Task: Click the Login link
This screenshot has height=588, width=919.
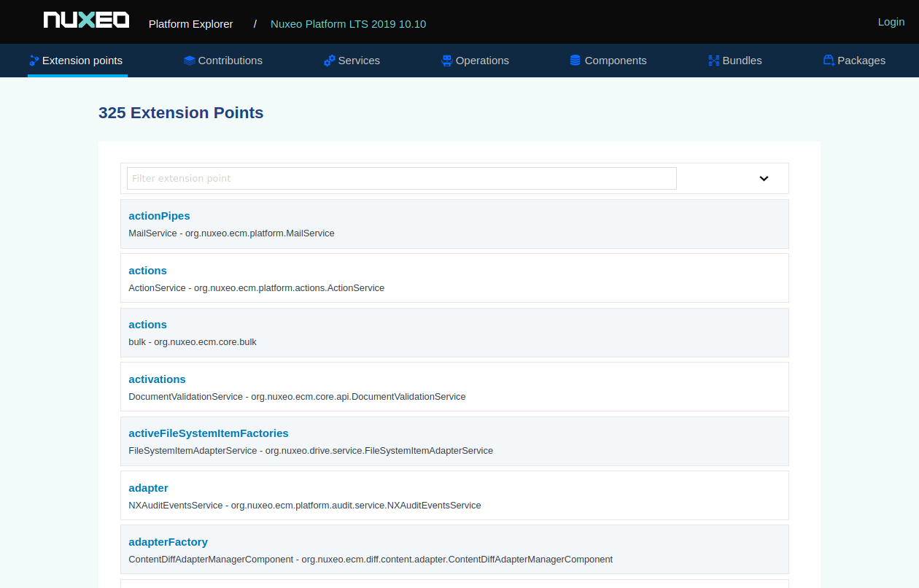Action: pyautogui.click(x=891, y=22)
